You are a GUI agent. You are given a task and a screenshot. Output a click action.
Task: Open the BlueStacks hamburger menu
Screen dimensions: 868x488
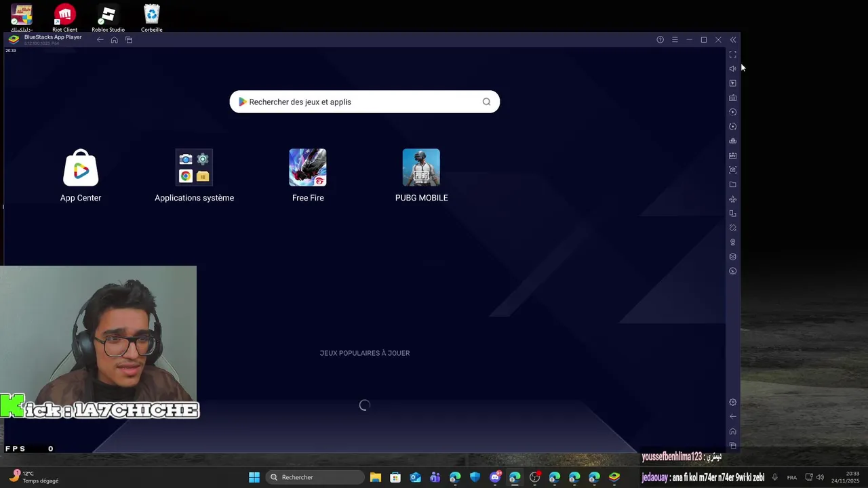pos(675,40)
